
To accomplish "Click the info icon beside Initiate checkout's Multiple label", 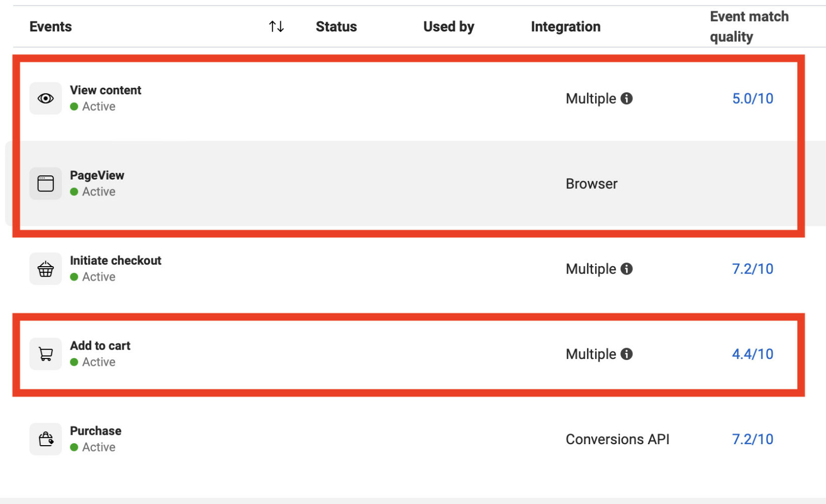I will [628, 269].
